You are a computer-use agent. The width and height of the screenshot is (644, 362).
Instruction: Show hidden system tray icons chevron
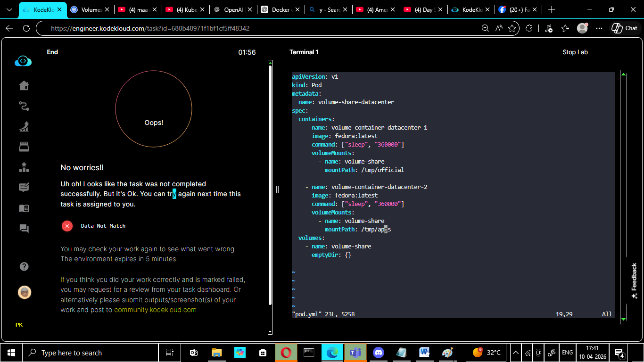[516, 353]
